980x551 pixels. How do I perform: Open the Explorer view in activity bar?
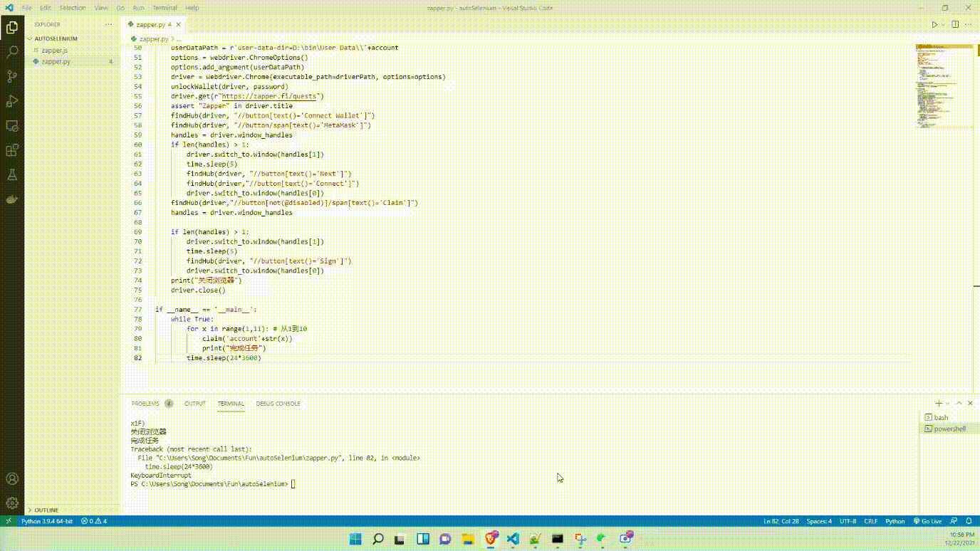[x=12, y=28]
